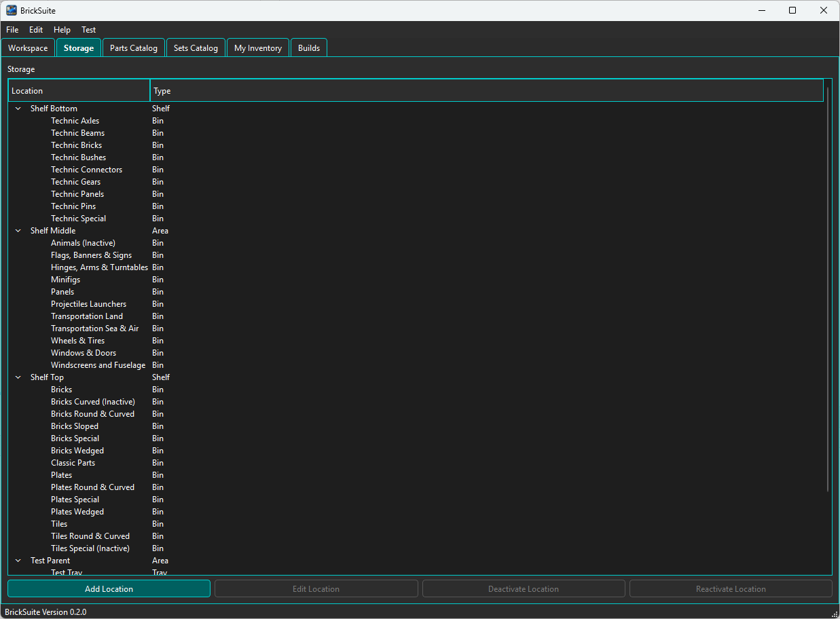Select the Classic Parts row
This screenshot has height=619, width=840.
pyautogui.click(x=416, y=463)
